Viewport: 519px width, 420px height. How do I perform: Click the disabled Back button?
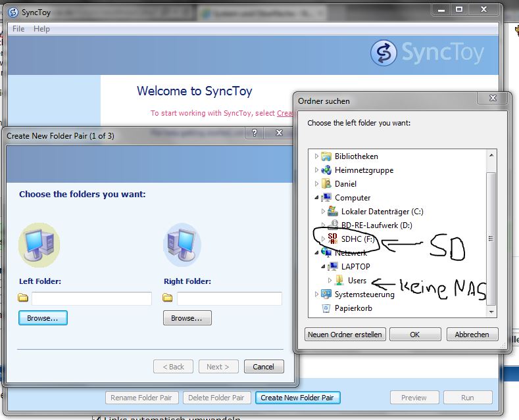click(x=173, y=366)
